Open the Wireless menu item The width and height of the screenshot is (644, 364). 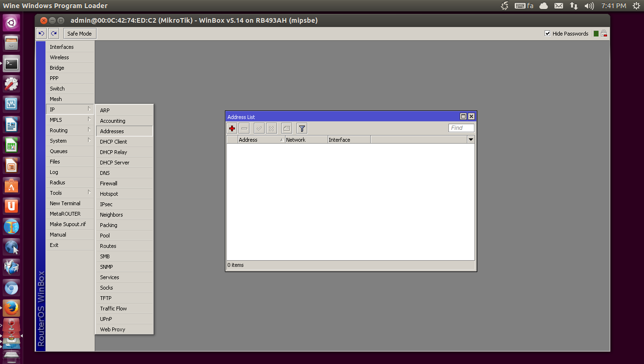[x=70, y=57]
